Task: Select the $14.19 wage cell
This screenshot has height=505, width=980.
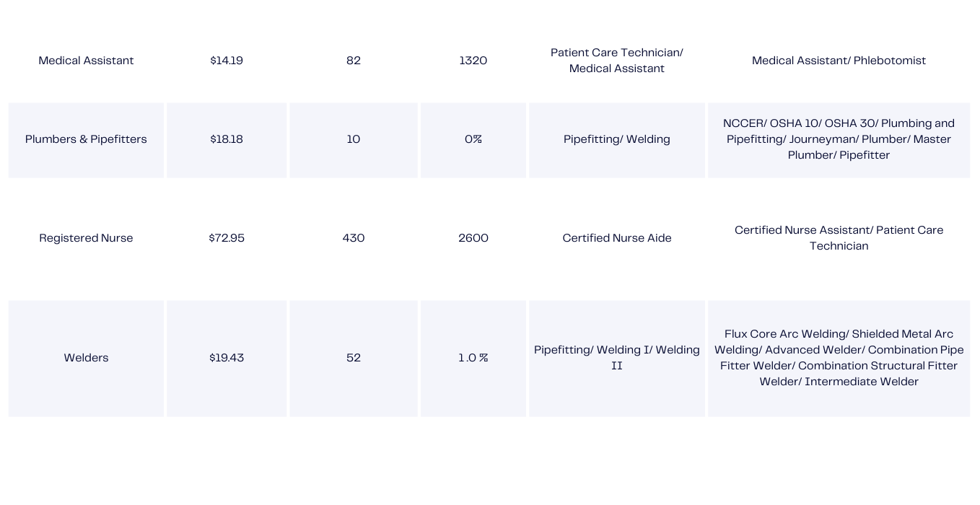Action: click(227, 61)
